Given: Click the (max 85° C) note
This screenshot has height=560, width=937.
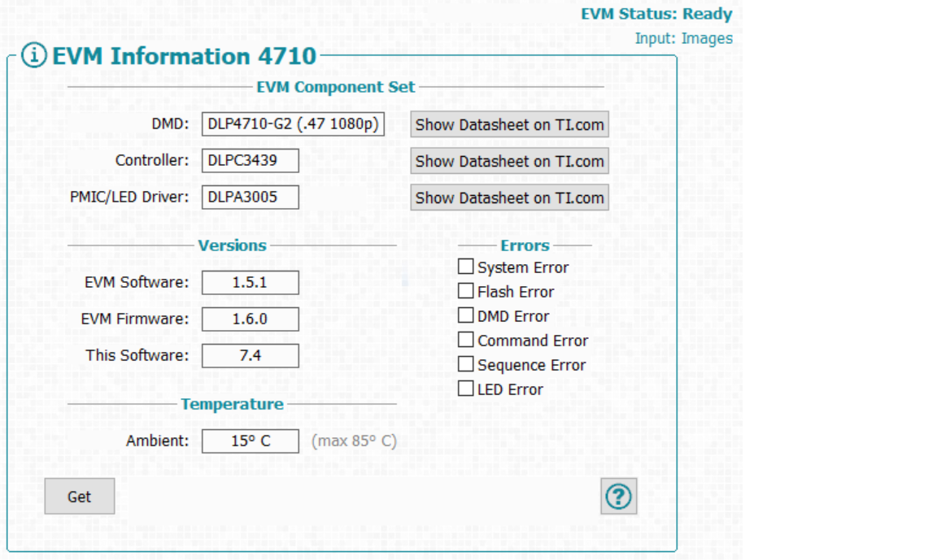Looking at the screenshot, I should point(354,441).
